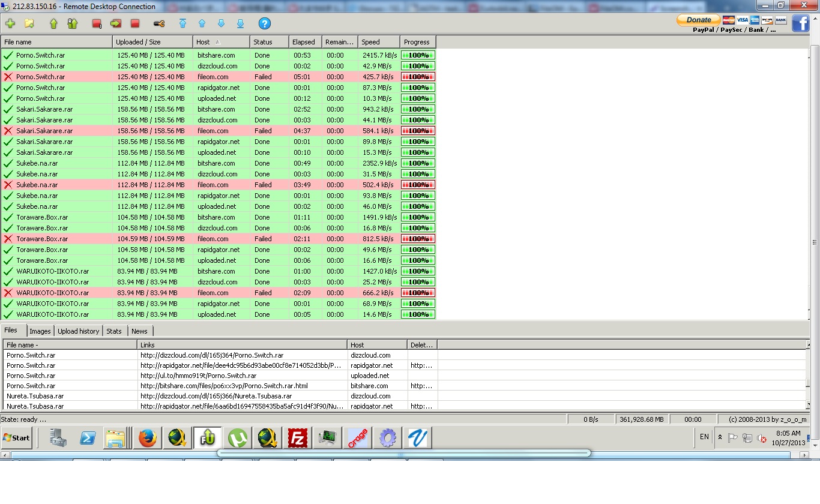Open the Stats tab

click(x=114, y=331)
